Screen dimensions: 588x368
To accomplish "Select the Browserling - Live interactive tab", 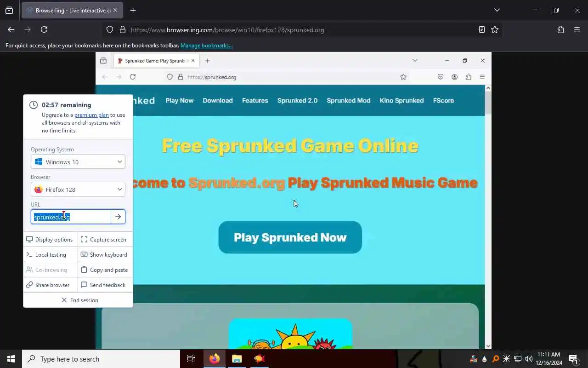I will pos(72,10).
